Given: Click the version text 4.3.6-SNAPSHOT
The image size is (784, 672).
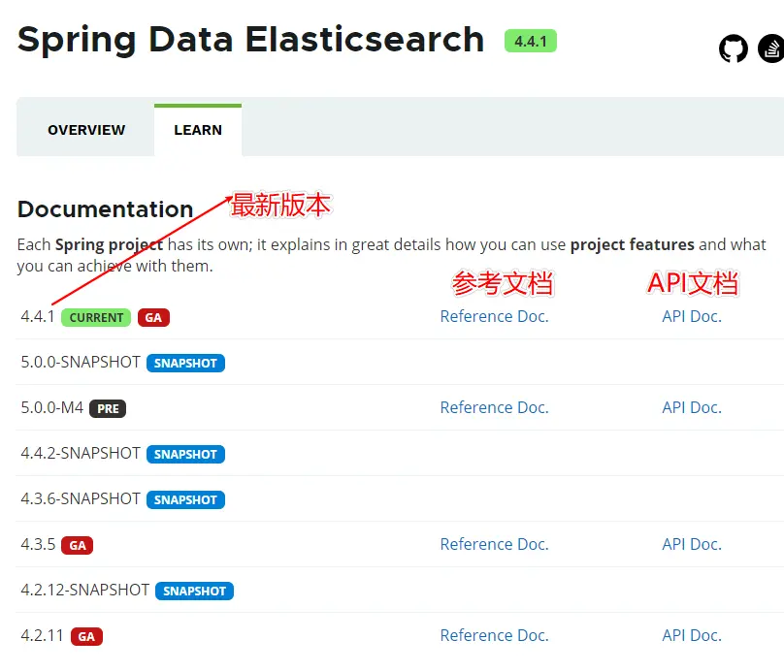Looking at the screenshot, I should (x=81, y=498).
